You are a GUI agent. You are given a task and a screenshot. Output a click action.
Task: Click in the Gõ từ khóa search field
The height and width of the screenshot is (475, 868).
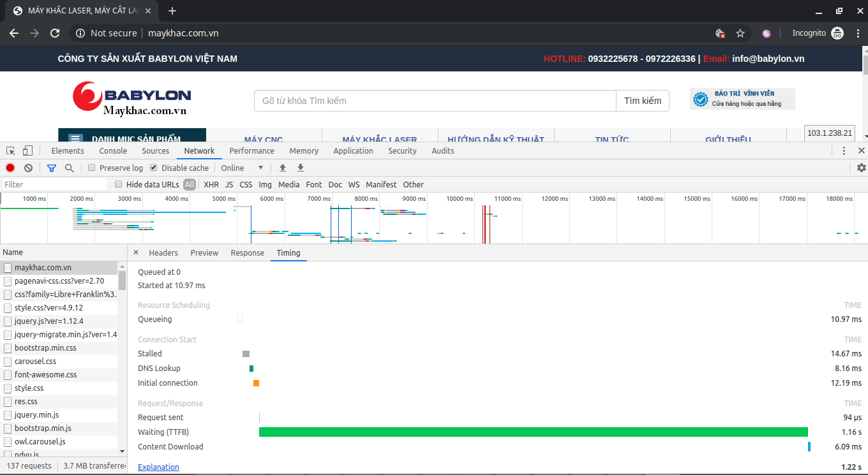tap(435, 101)
